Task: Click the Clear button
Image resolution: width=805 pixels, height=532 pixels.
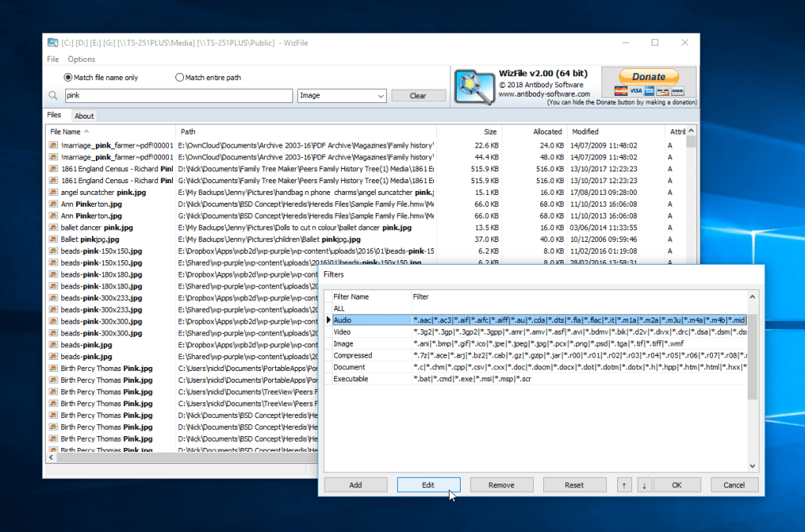Action: (418, 95)
